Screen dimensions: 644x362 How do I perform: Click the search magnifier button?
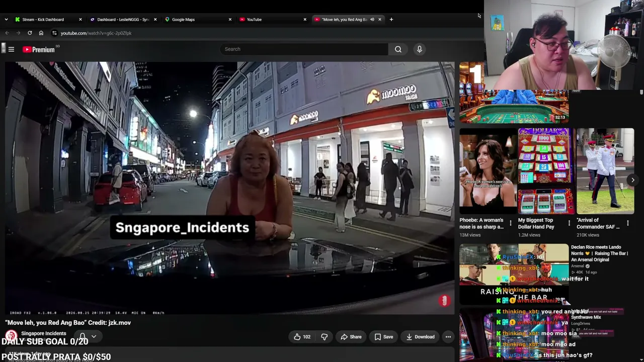398,49
